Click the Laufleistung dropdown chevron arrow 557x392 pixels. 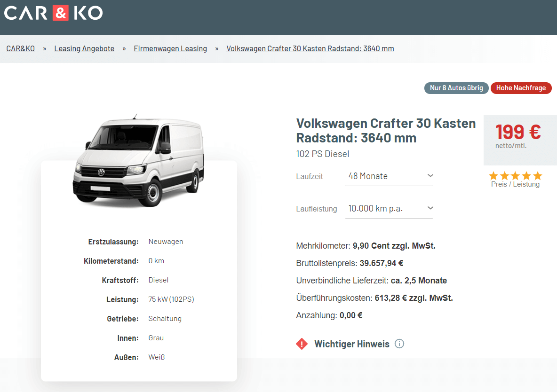click(x=430, y=208)
